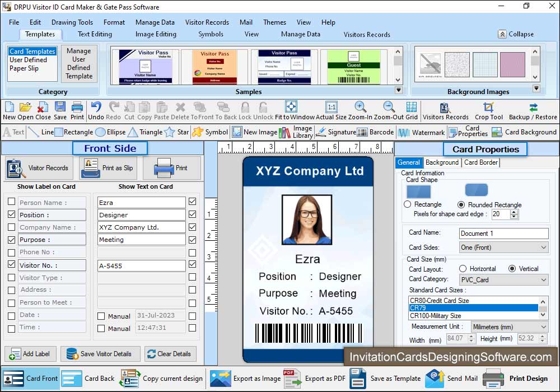The height and width of the screenshot is (392, 560).
Task: Check the Manual date checkbox
Action: [x=101, y=316]
